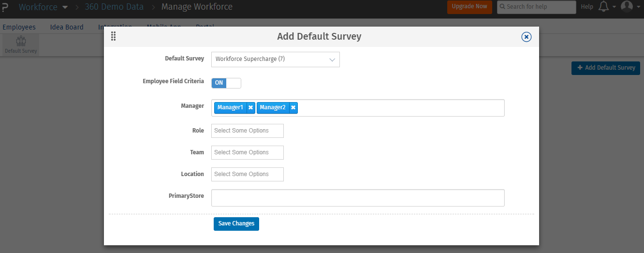Click the Default Survey people icon

(21, 41)
